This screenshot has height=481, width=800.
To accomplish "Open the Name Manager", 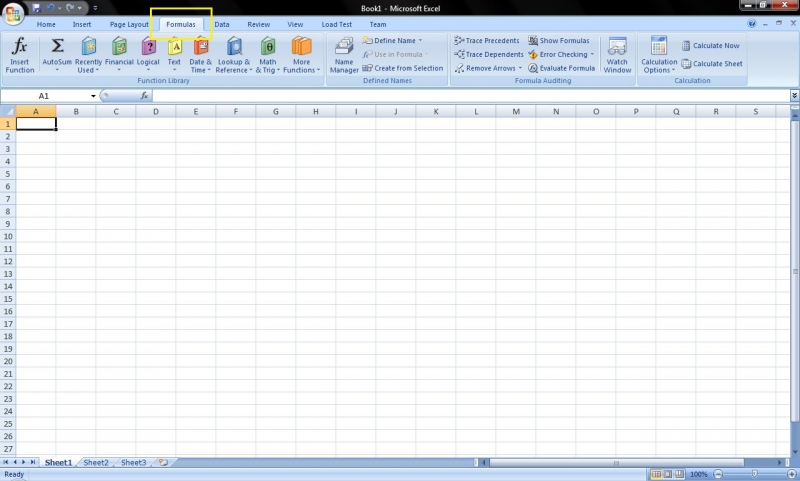I will pos(344,55).
